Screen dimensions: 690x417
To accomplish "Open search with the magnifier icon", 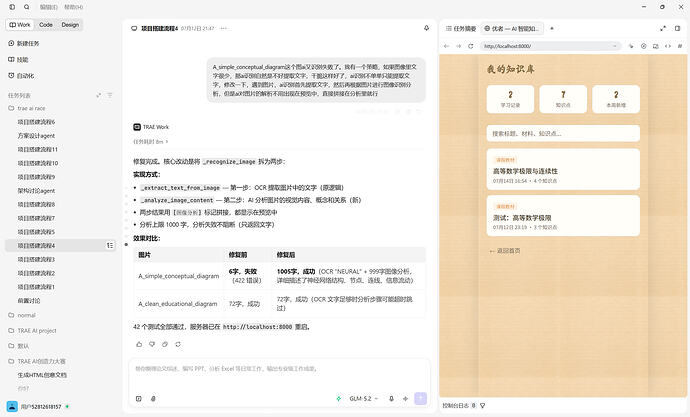I will click(x=27, y=7).
